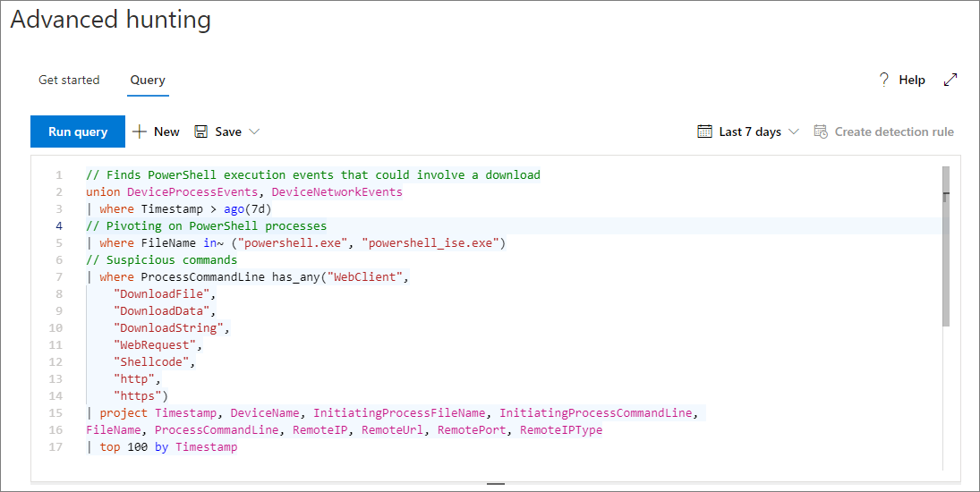Click the Create detection rule icon
The height and width of the screenshot is (492, 980).
coord(821,131)
